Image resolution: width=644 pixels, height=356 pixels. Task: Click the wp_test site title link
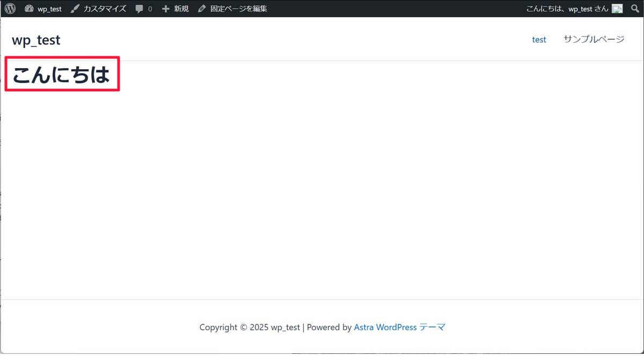coord(35,39)
